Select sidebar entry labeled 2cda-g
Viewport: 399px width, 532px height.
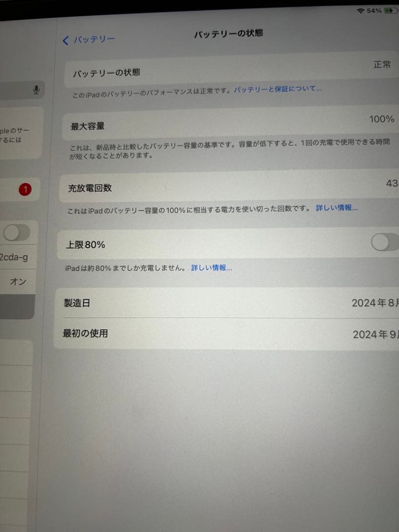click(15, 258)
